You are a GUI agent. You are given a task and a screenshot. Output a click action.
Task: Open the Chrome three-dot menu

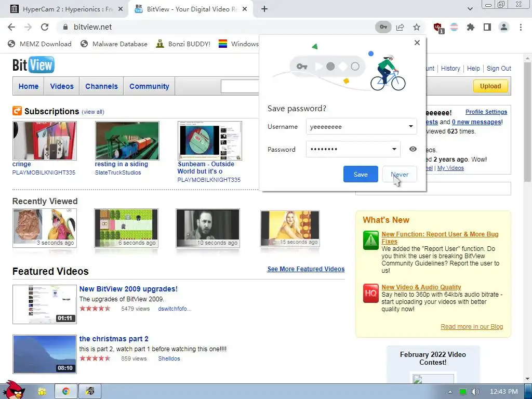click(x=521, y=27)
